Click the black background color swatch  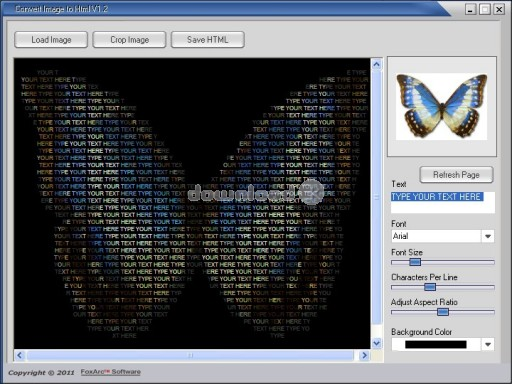pyautogui.click(x=436, y=344)
